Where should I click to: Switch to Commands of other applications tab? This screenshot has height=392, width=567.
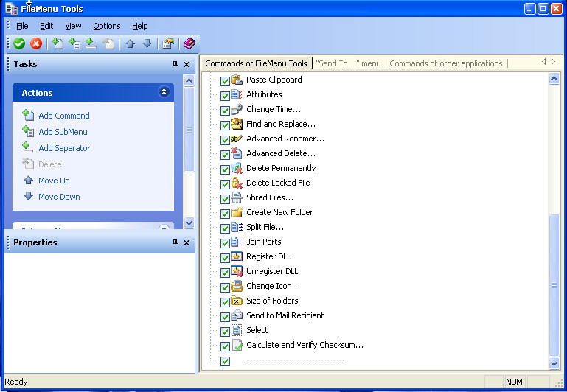click(446, 63)
